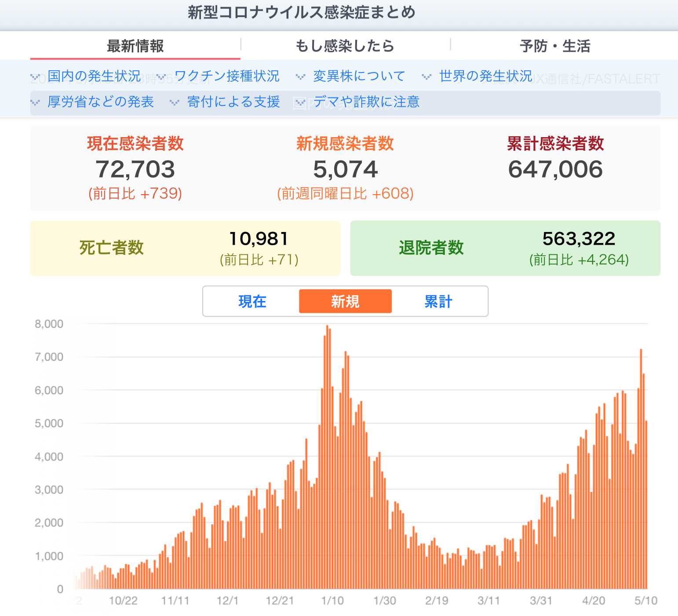Click chevron icon beside 寄付による支援
678x616 pixels.
[x=175, y=103]
